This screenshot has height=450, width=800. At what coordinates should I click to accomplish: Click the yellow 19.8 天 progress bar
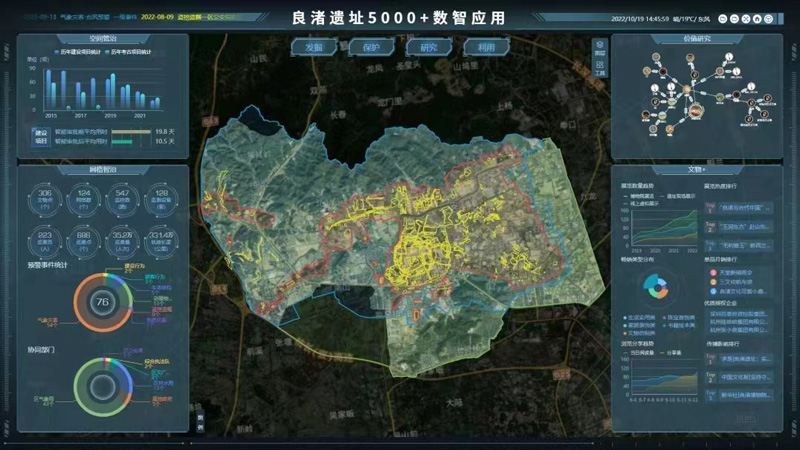pyautogui.click(x=130, y=131)
